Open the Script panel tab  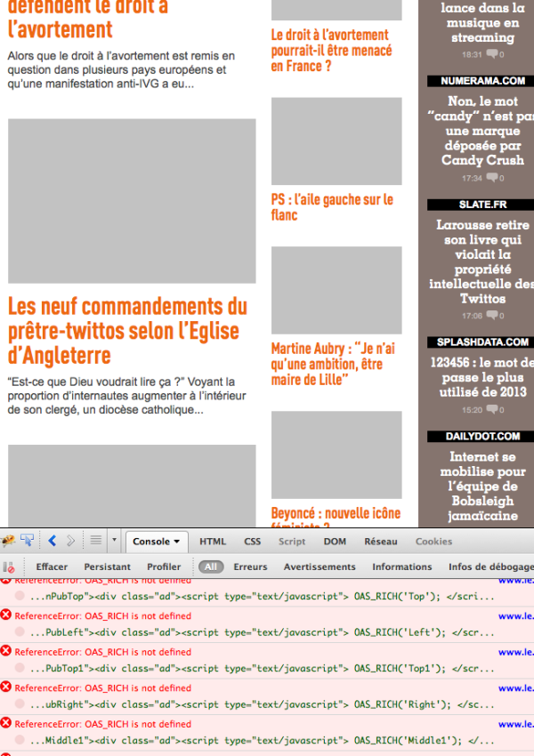[x=292, y=542]
